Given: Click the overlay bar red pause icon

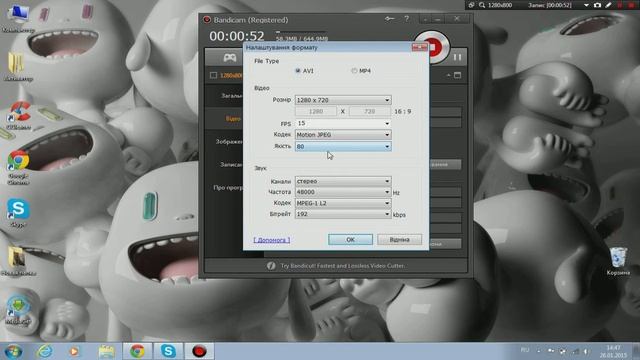Looking at the screenshot, I should pos(620,5).
